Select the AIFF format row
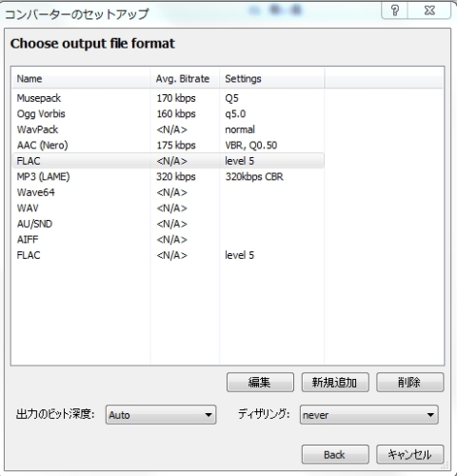 (x=169, y=239)
